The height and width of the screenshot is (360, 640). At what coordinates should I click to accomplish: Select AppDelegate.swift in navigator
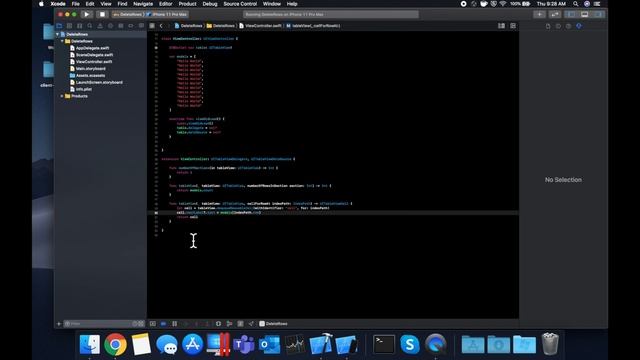tap(92, 48)
